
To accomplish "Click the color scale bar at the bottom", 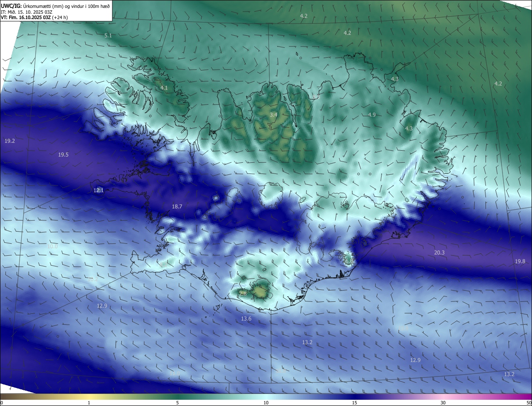I will pos(266,397).
